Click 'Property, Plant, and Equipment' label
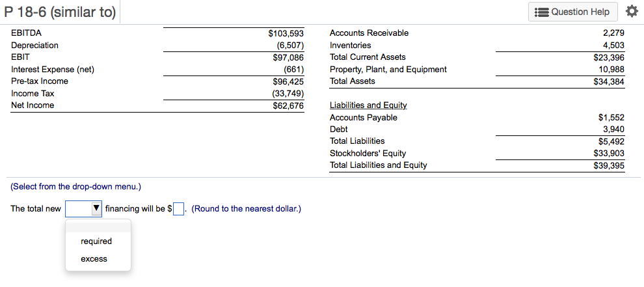Viewport: 644px width, 287px height. click(x=388, y=70)
